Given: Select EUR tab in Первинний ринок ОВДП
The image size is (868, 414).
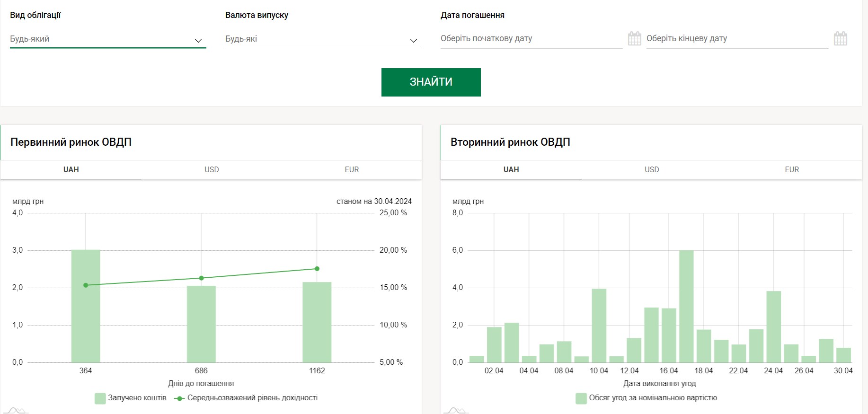Looking at the screenshot, I should (x=352, y=169).
